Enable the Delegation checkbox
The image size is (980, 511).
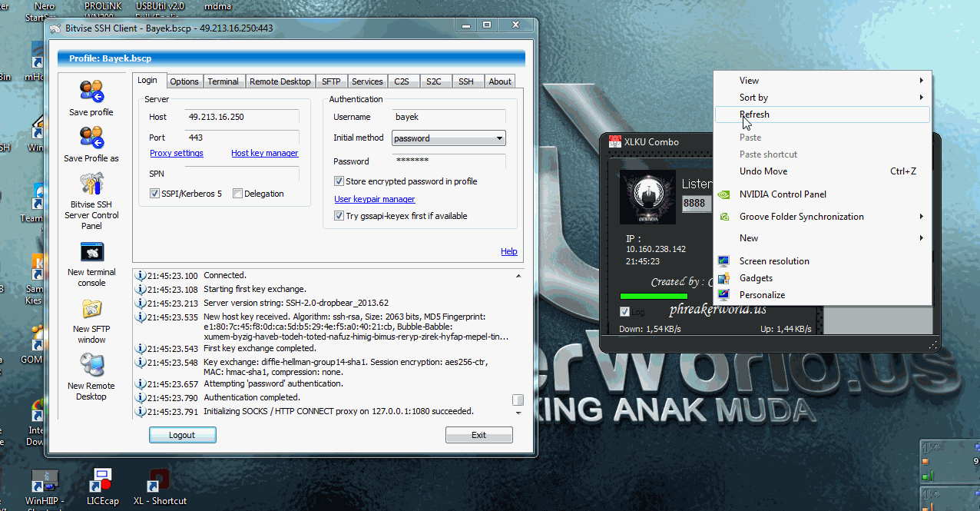pyautogui.click(x=237, y=194)
